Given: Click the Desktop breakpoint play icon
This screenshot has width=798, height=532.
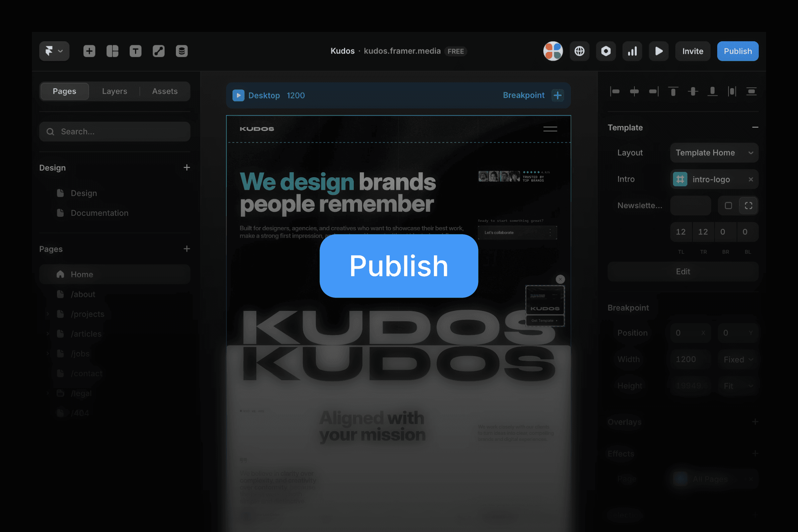Looking at the screenshot, I should pyautogui.click(x=238, y=95).
